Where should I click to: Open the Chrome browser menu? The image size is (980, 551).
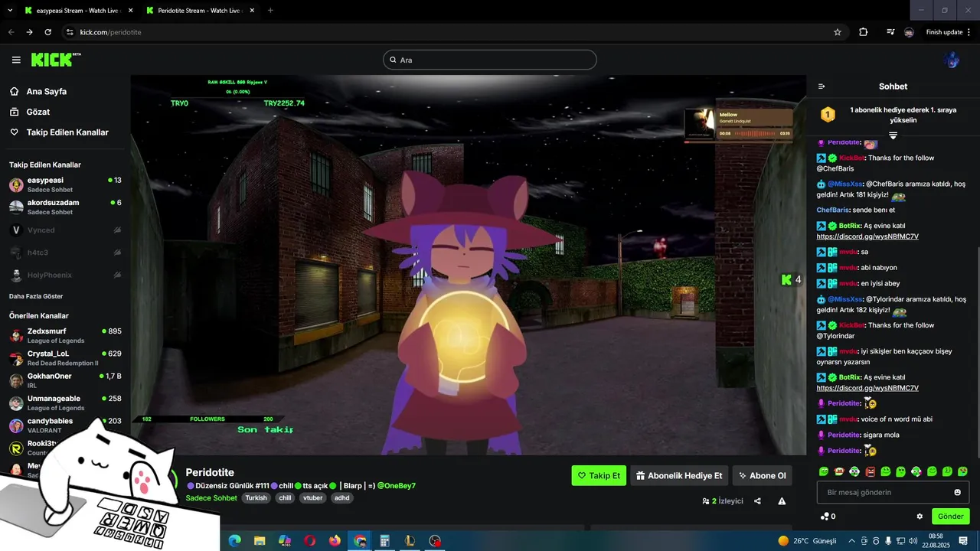pyautogui.click(x=969, y=32)
